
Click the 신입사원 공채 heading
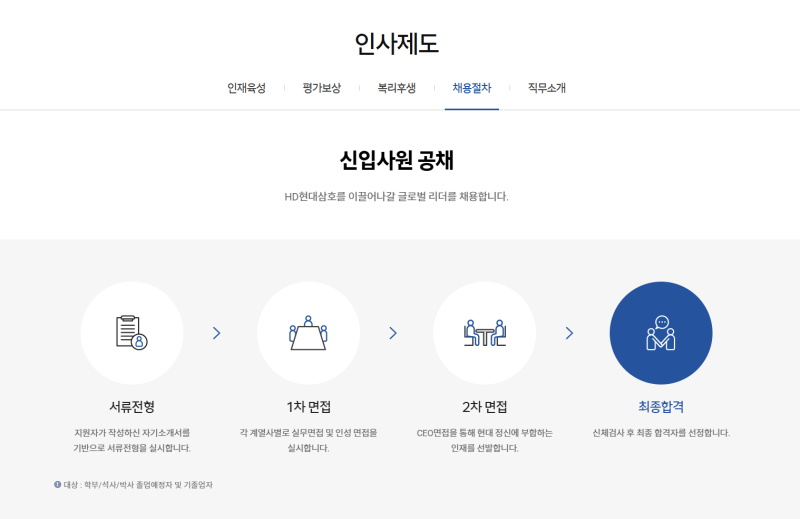point(396,160)
